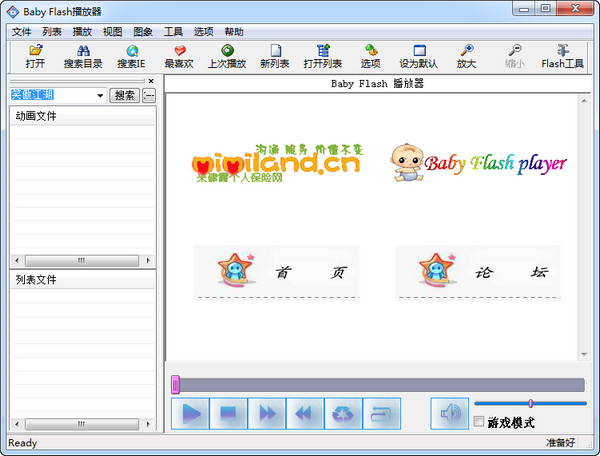Click the 搜索 search button
This screenshot has height=456, width=600.
pyautogui.click(x=124, y=95)
